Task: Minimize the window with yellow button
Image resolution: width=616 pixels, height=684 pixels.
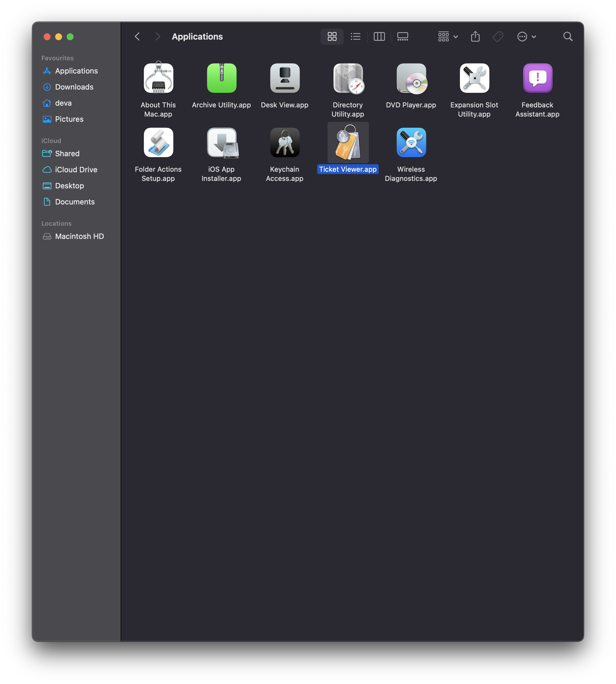Action: point(59,36)
